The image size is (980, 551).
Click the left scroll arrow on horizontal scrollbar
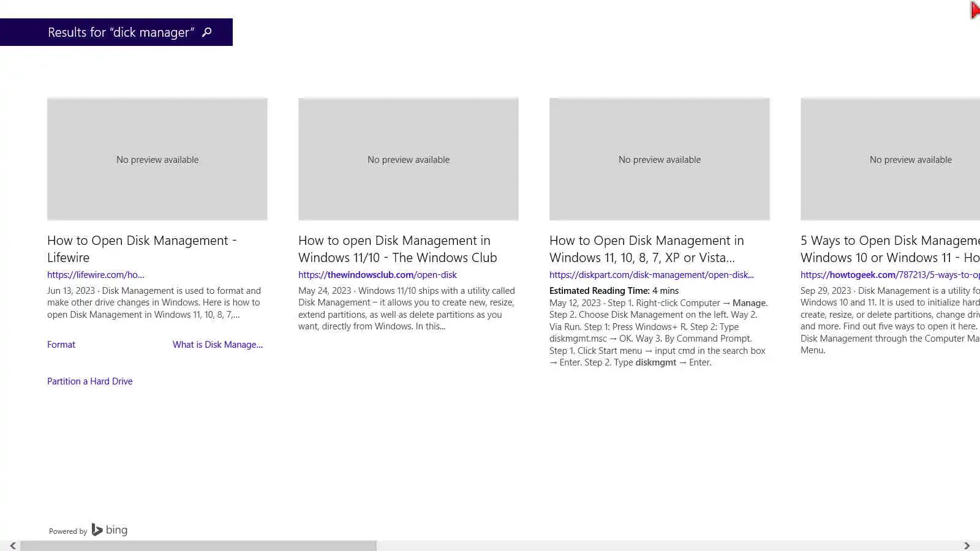point(12,545)
